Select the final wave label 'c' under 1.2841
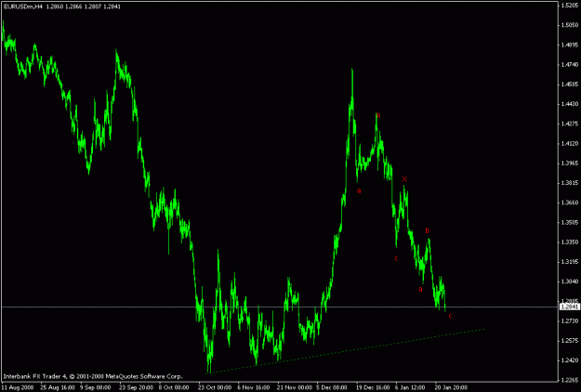The width and height of the screenshot is (581, 392). point(450,316)
